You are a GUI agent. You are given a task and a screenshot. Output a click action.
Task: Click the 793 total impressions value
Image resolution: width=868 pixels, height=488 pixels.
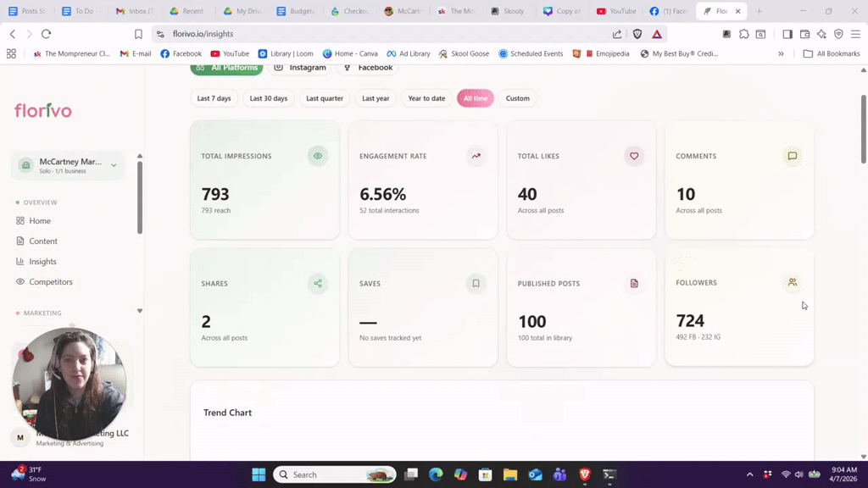[215, 194]
